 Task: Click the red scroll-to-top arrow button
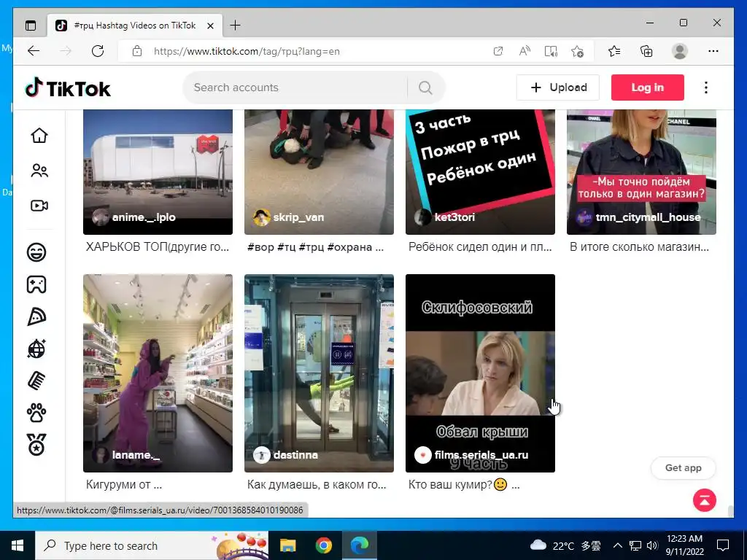click(705, 500)
